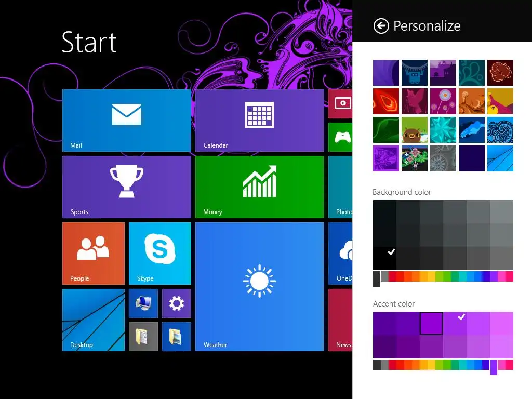Select the gray gears background thumbnail
532x399 pixels.
pos(443,158)
